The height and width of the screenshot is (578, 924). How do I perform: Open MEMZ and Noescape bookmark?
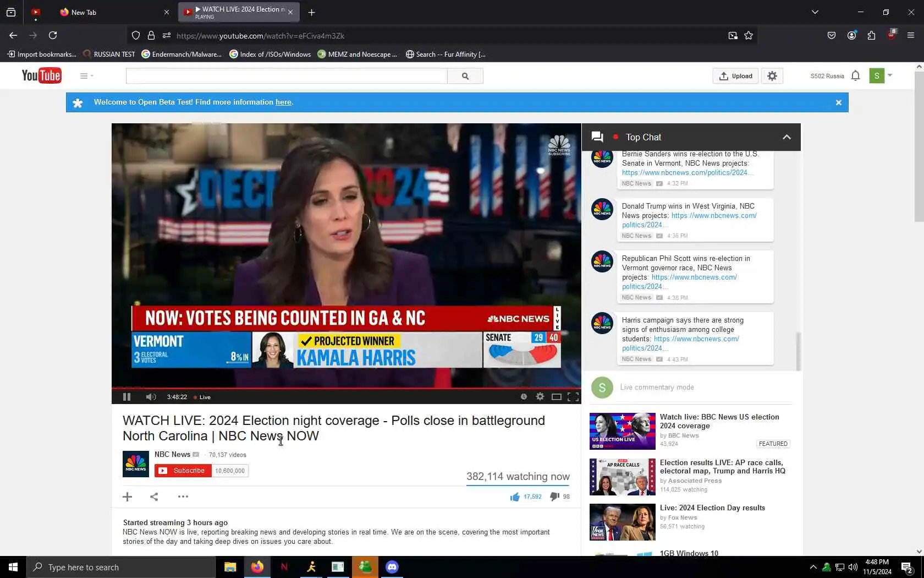(357, 54)
